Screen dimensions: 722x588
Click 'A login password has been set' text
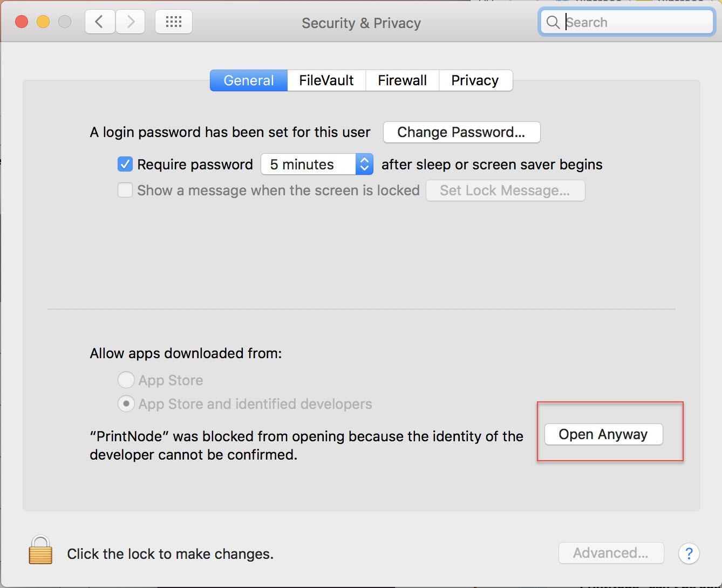[230, 132]
